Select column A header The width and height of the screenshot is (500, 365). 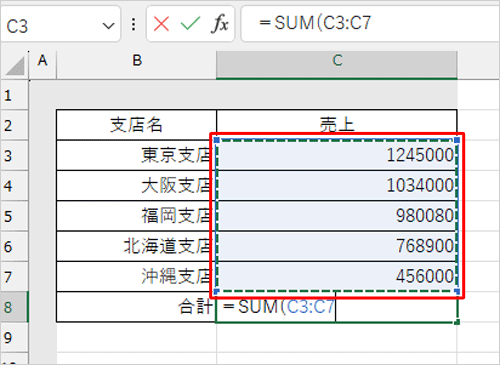tap(43, 65)
